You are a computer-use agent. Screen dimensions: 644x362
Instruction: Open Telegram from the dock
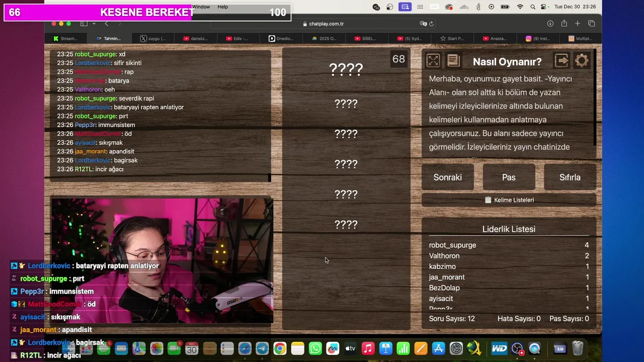pyautogui.click(x=262, y=348)
